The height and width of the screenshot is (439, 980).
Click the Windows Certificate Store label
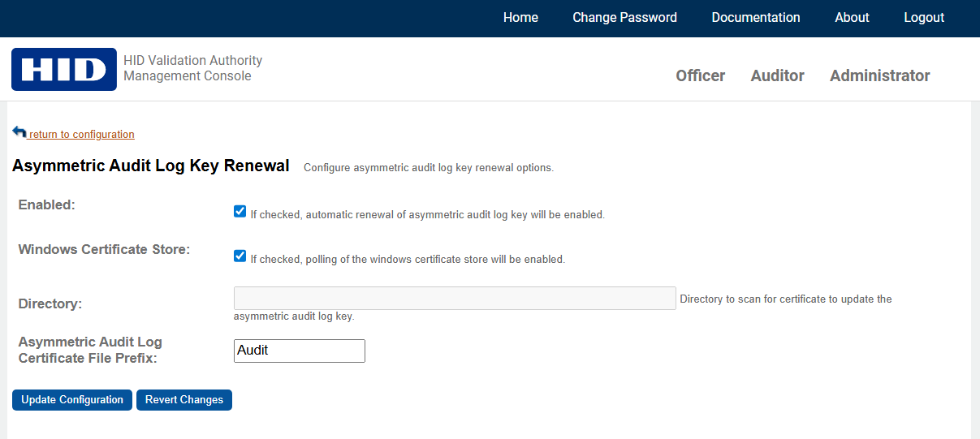tap(104, 249)
